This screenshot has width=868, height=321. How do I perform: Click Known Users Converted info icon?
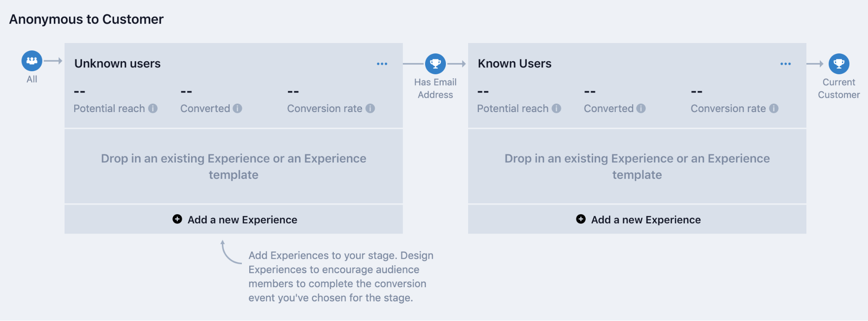(x=641, y=109)
